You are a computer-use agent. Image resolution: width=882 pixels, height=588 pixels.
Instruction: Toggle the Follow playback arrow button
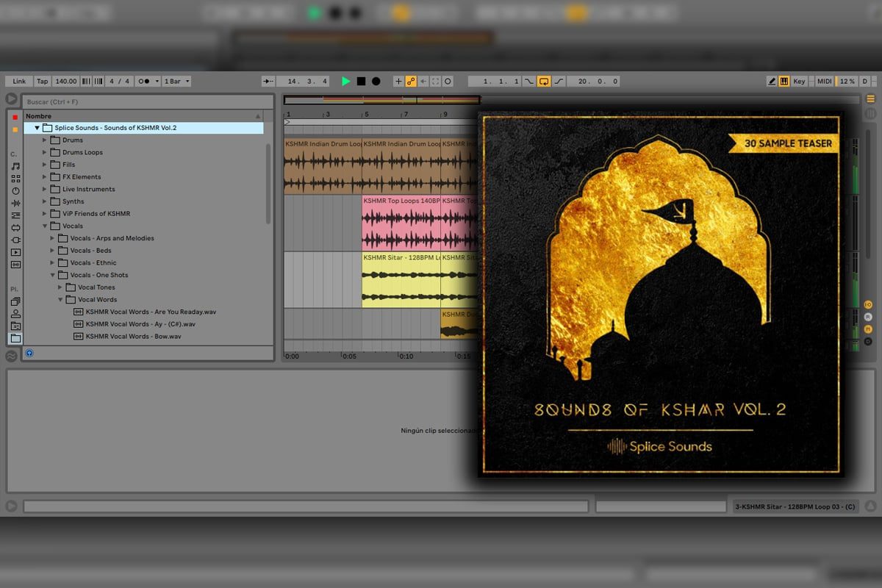[268, 82]
